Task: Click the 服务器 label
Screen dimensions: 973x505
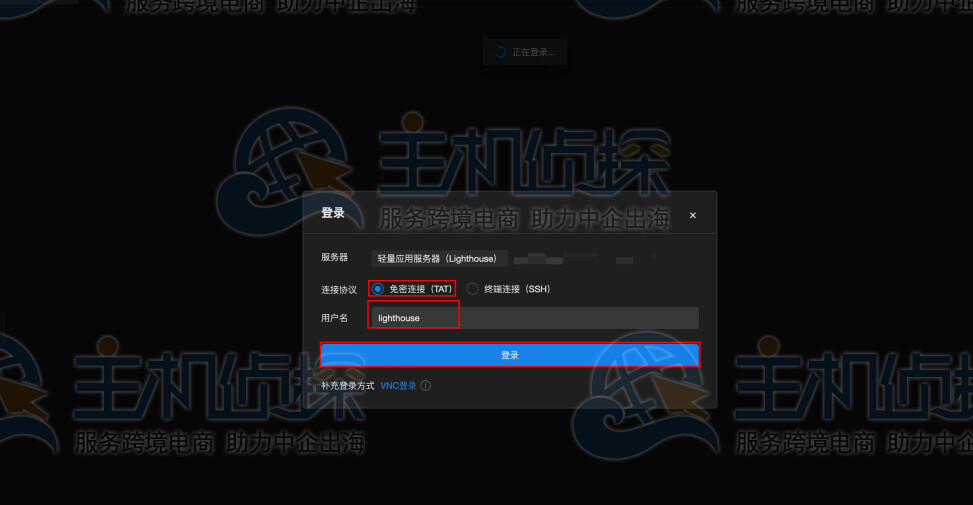Action: click(x=334, y=257)
